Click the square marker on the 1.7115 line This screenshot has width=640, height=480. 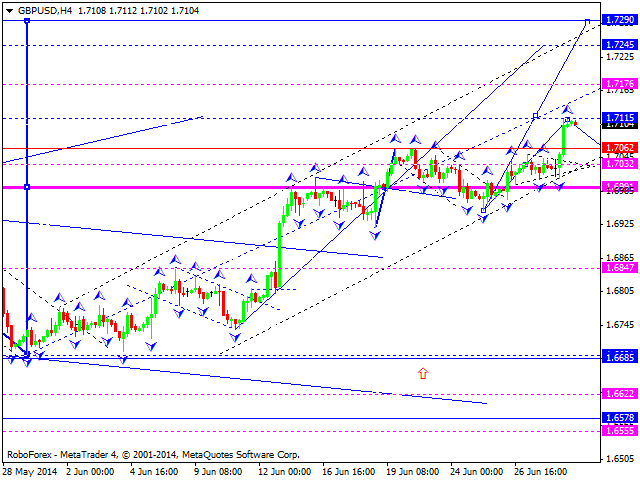coord(536,117)
